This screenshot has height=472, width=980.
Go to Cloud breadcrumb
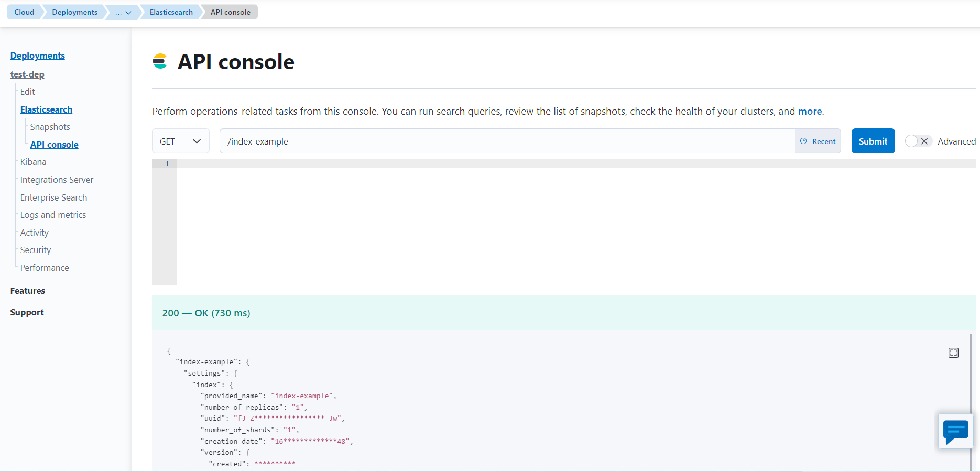point(24,12)
